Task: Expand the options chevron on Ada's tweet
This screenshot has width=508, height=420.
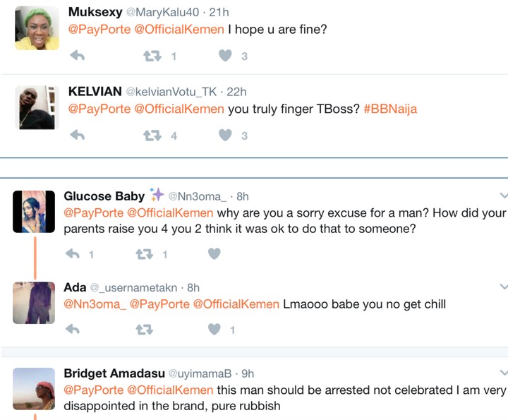Action: [x=502, y=287]
